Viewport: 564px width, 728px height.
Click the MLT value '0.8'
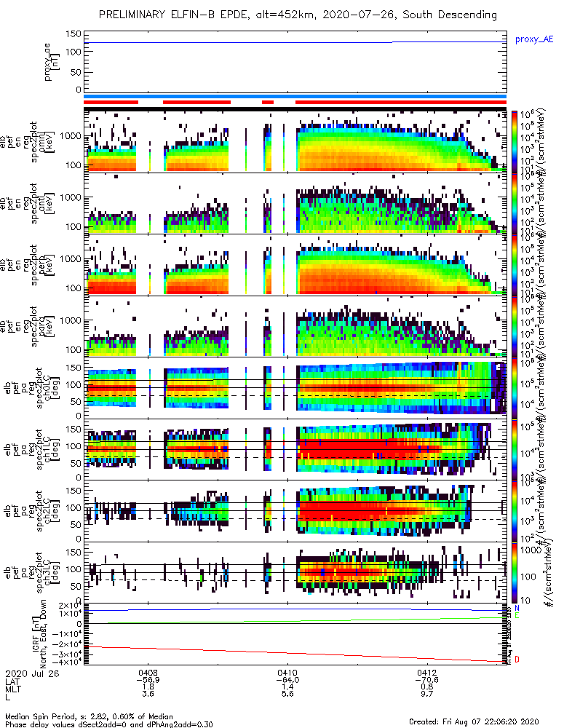click(426, 687)
